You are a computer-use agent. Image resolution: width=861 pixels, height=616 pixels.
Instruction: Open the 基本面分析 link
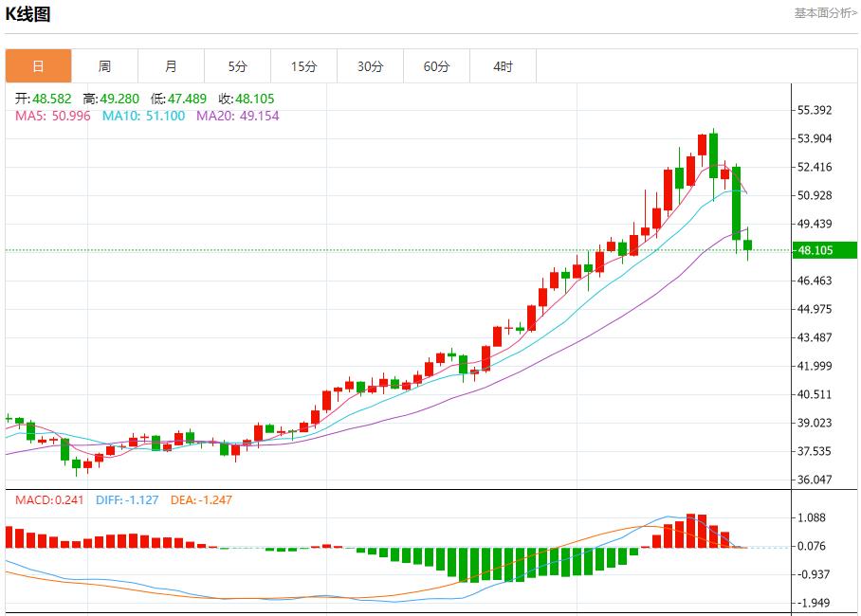coord(825,13)
